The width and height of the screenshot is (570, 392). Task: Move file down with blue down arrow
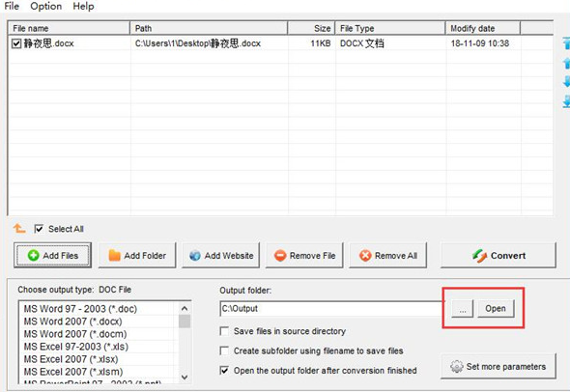coord(566,81)
